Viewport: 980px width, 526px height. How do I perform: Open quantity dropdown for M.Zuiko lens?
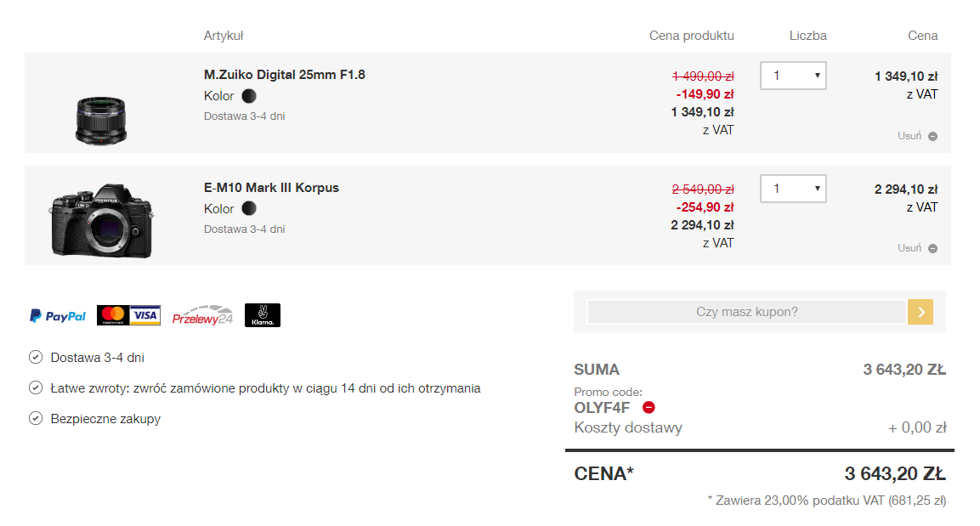click(x=793, y=76)
